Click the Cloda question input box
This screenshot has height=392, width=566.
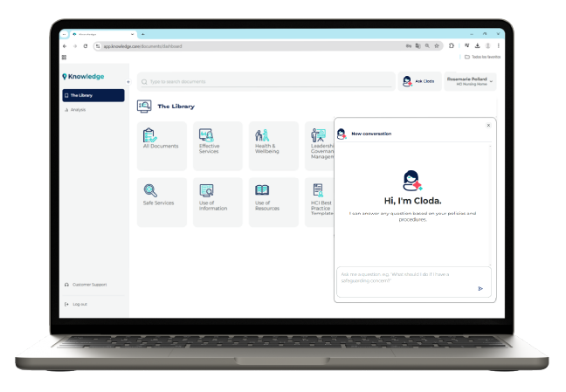tap(406, 278)
